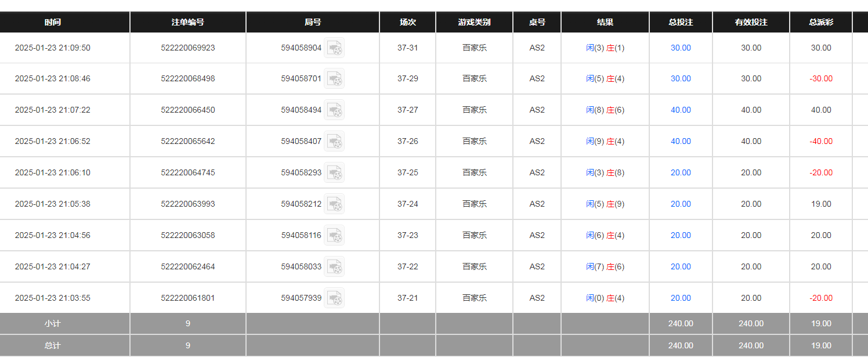Click the 游戏类别 column header
The image size is (868, 357).
[474, 23]
